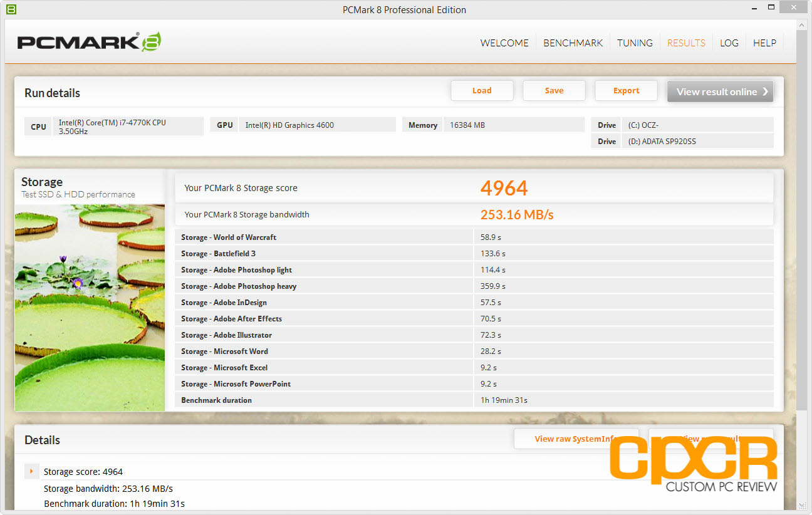The height and width of the screenshot is (515, 812).
Task: Click the PCMark 8 logo
Action: [89, 42]
